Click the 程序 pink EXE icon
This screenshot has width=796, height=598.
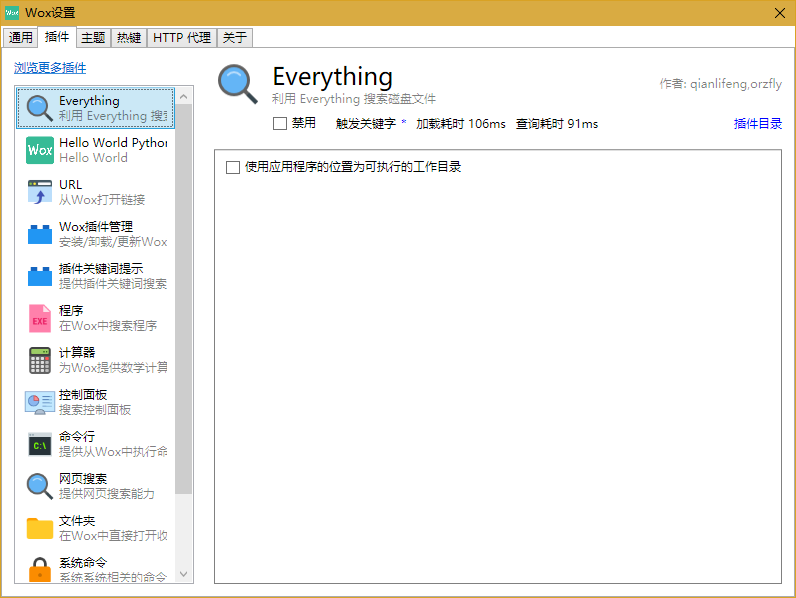pyautogui.click(x=40, y=318)
